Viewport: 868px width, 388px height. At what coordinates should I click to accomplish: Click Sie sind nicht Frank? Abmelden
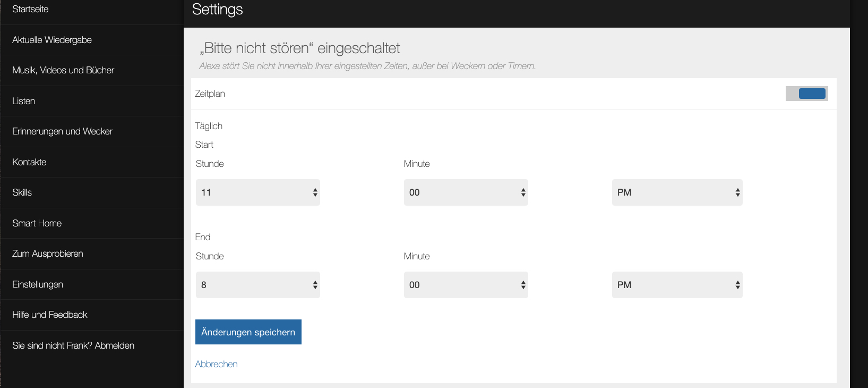point(73,345)
